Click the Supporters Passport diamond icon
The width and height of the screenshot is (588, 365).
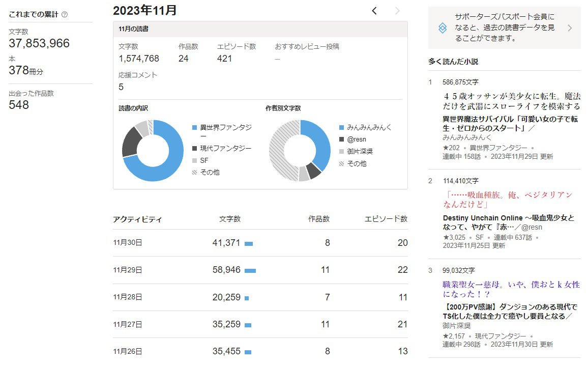coord(443,28)
